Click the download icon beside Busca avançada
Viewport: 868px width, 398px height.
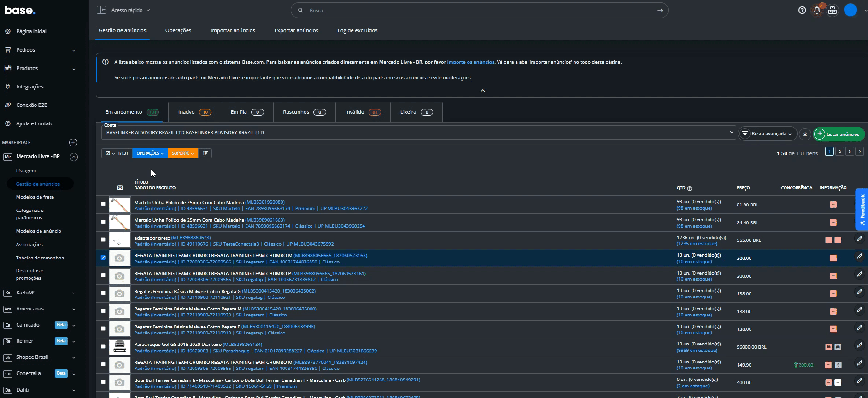(805, 134)
